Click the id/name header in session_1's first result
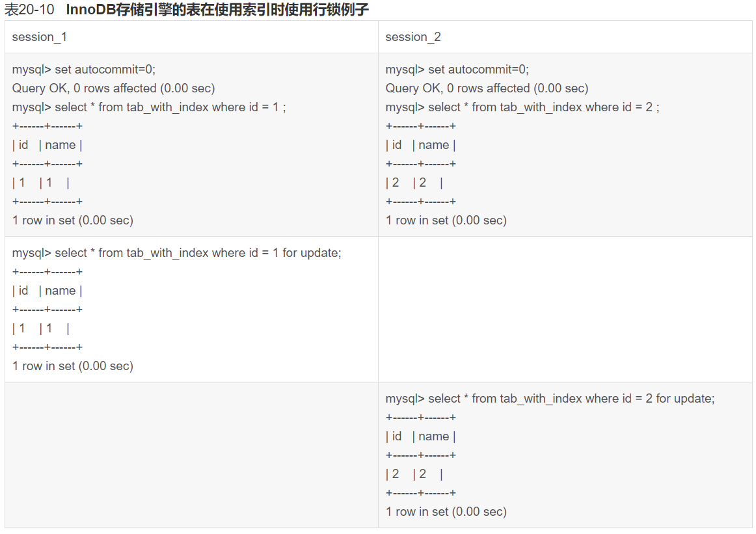 coord(47,145)
